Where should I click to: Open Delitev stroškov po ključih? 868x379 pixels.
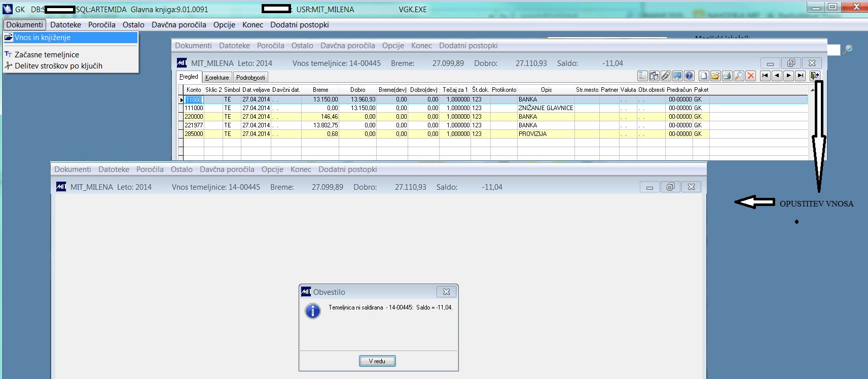[x=58, y=65]
